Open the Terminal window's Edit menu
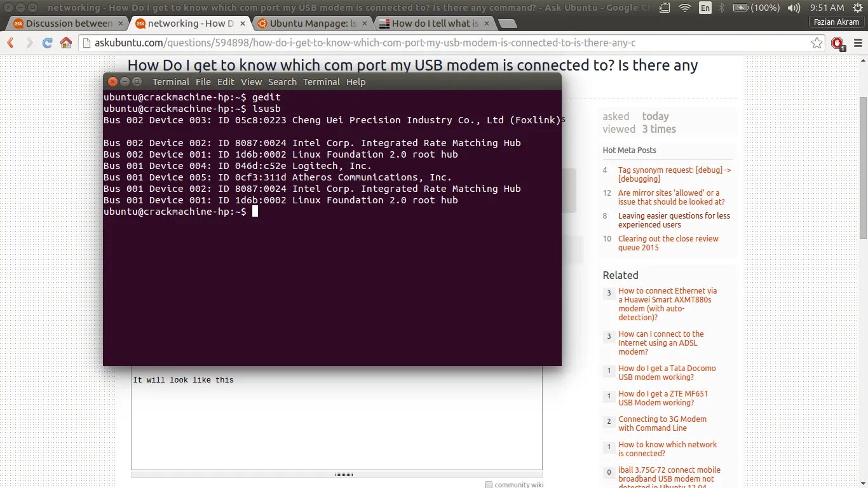 pos(226,82)
